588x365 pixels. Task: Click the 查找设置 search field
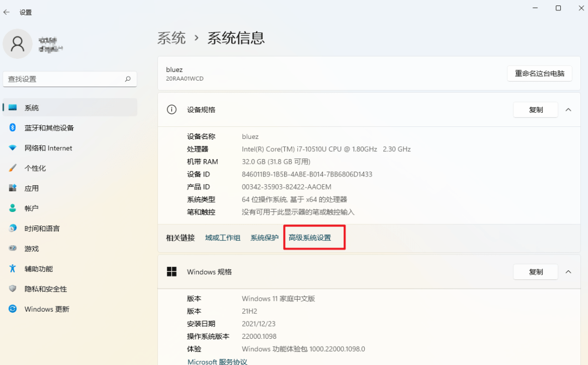point(70,79)
